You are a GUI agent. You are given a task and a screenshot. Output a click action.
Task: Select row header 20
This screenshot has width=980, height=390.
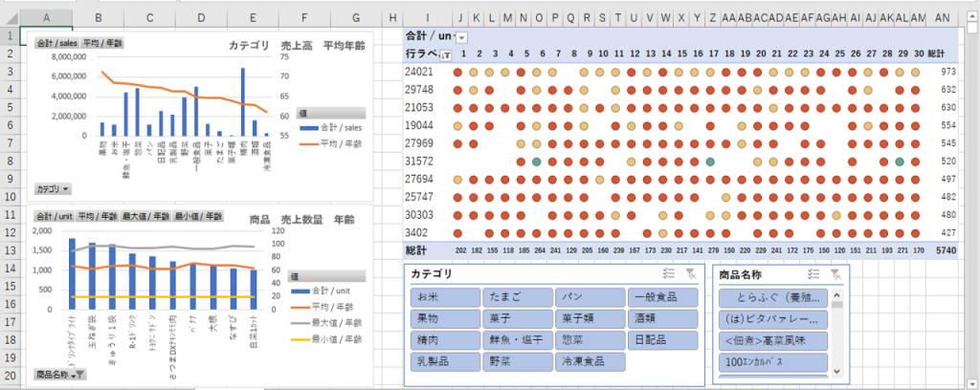point(10,376)
